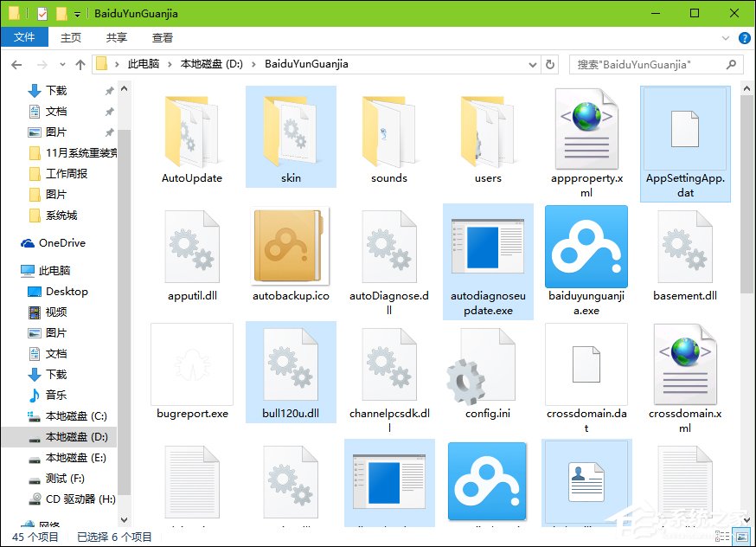Select the autobackup.ico Baidu icon file

pyautogui.click(x=291, y=247)
